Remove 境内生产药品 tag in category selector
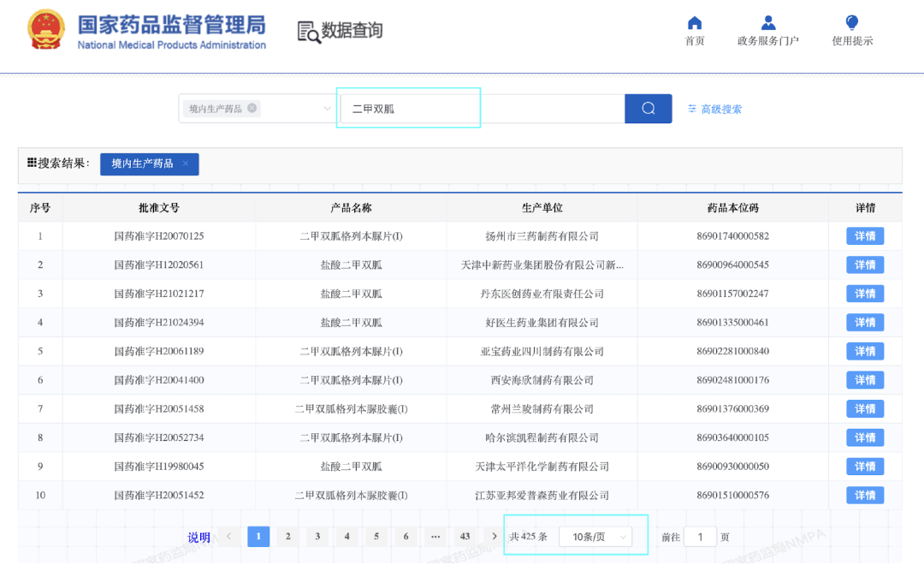The width and height of the screenshot is (924, 571). (252, 108)
